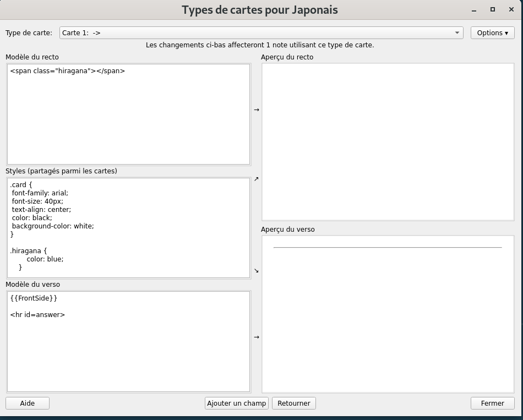Click the Aperçu du recto preview pane
Viewport: 523px width, 420px height.
(x=388, y=141)
